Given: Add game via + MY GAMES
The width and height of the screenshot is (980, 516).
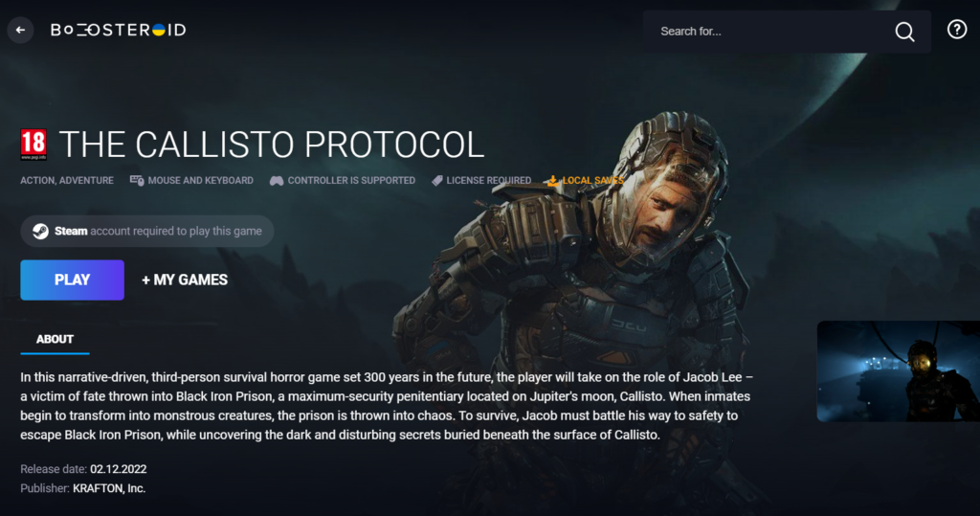Looking at the screenshot, I should pos(185,280).
